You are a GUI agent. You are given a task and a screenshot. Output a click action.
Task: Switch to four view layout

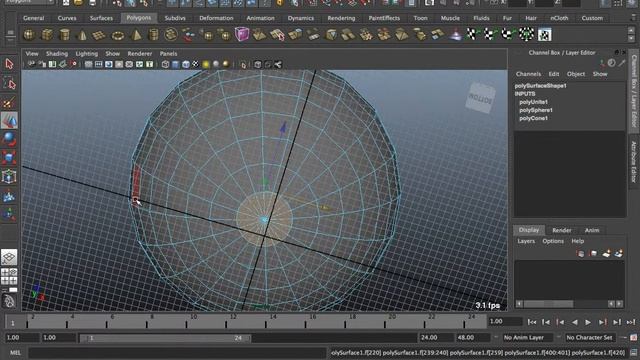click(9, 276)
